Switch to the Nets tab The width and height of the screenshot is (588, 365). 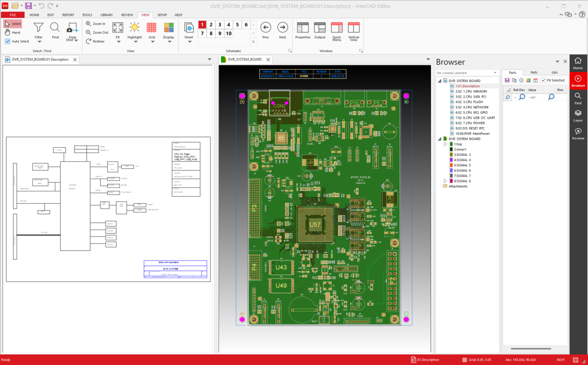click(x=534, y=73)
